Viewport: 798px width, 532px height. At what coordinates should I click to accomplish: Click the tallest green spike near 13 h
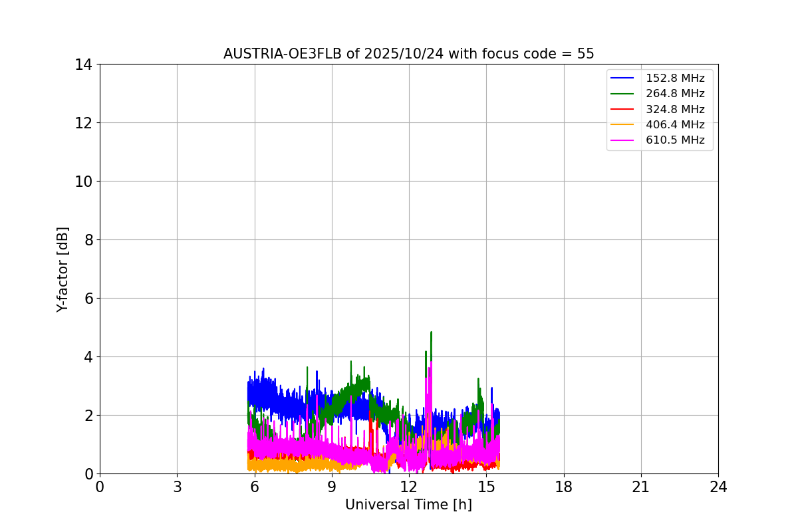pyautogui.click(x=431, y=346)
